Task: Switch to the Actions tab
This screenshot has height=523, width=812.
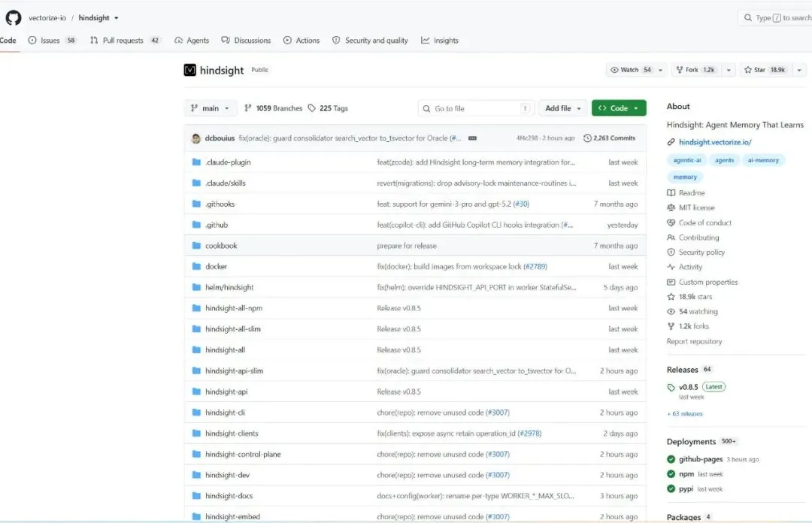Action: (x=301, y=41)
